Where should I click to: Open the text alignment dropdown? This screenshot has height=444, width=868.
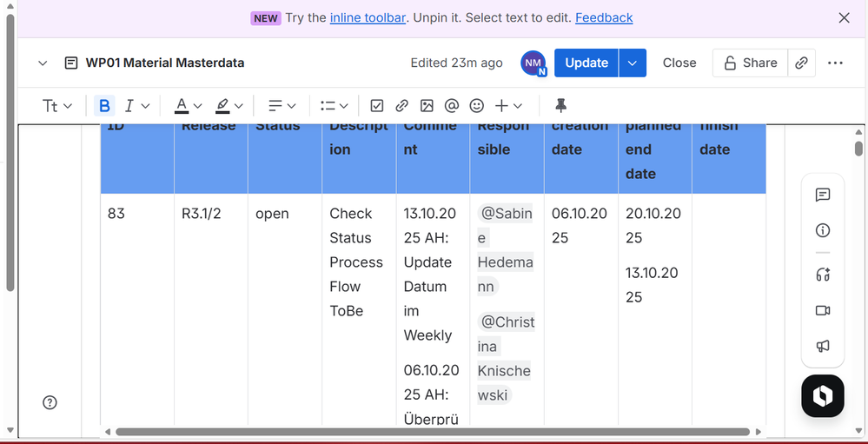point(282,105)
